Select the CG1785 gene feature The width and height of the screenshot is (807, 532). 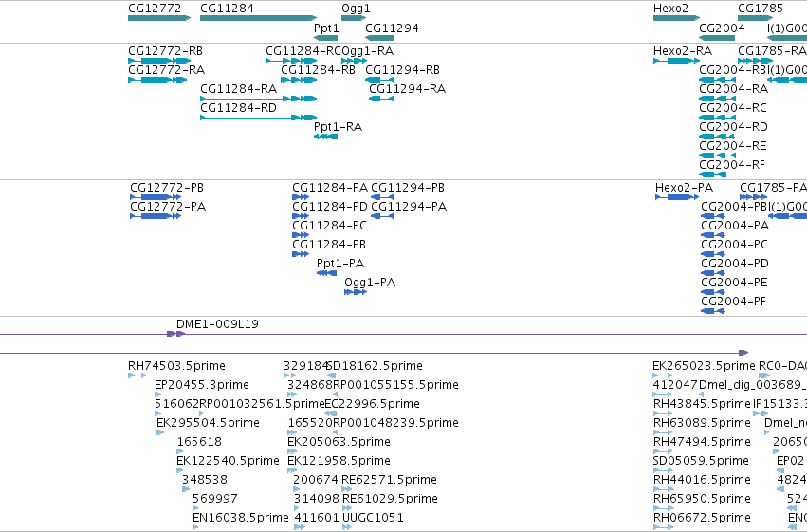[755, 18]
